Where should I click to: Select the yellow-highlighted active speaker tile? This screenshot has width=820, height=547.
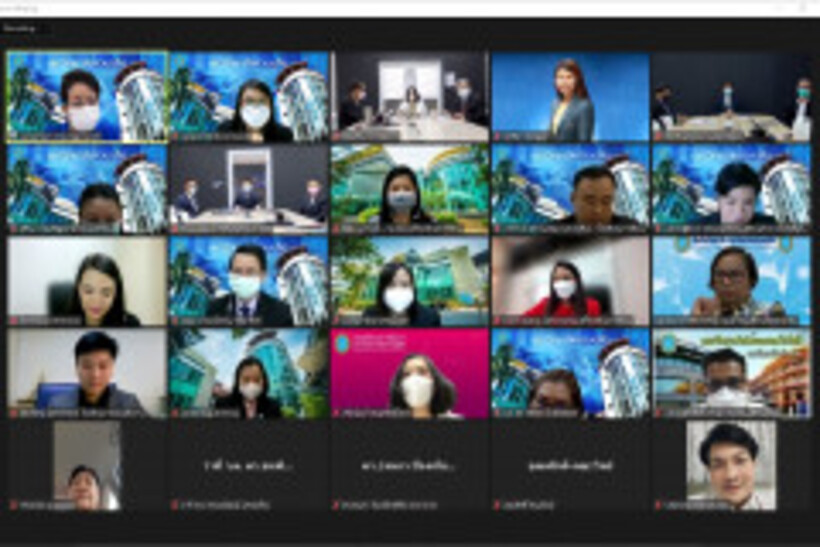coord(87,95)
